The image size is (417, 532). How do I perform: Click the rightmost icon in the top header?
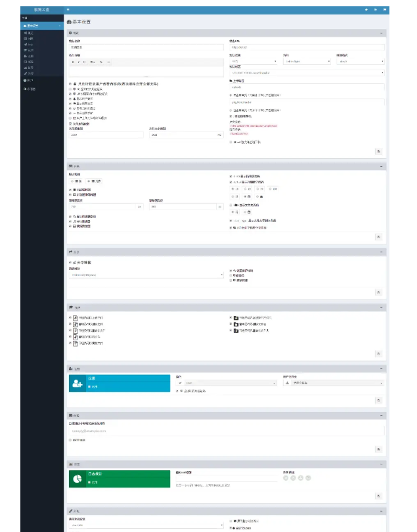tap(385, 10)
